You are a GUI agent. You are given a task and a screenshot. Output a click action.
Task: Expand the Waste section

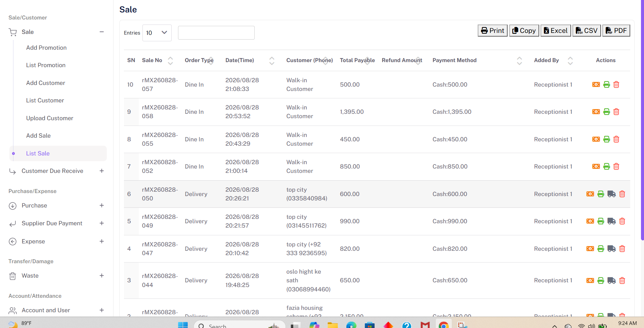click(101, 276)
